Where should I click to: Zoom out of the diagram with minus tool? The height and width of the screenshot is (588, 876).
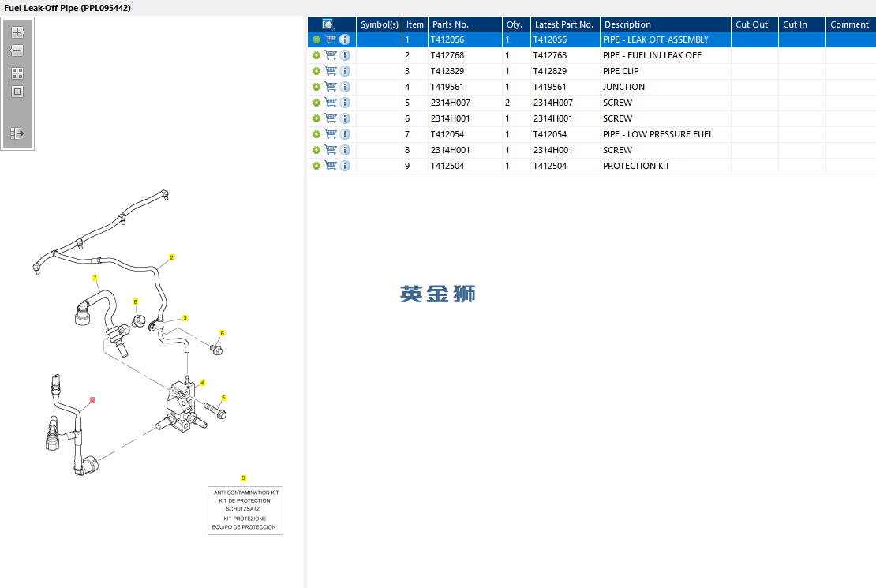pos(17,51)
